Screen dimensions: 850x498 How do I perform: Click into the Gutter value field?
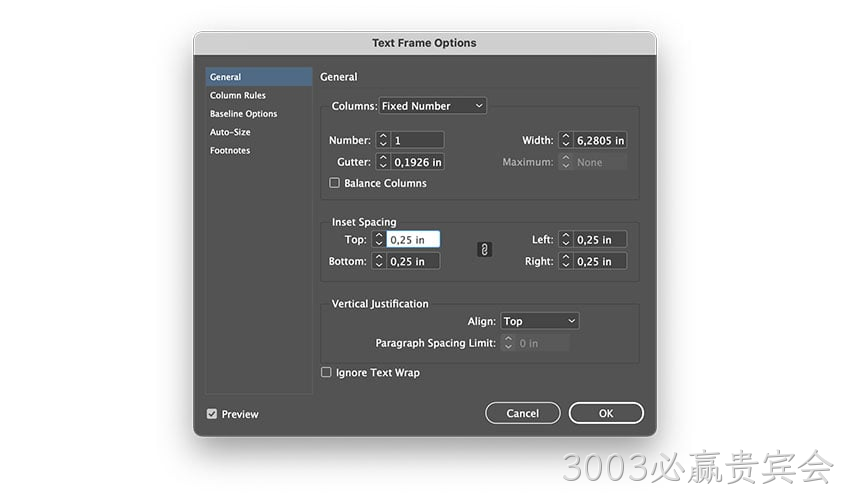tap(417, 162)
